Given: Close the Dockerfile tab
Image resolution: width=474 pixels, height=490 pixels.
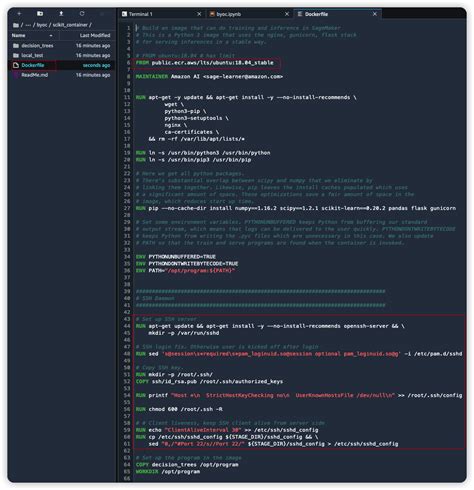Looking at the screenshot, I should point(375,14).
